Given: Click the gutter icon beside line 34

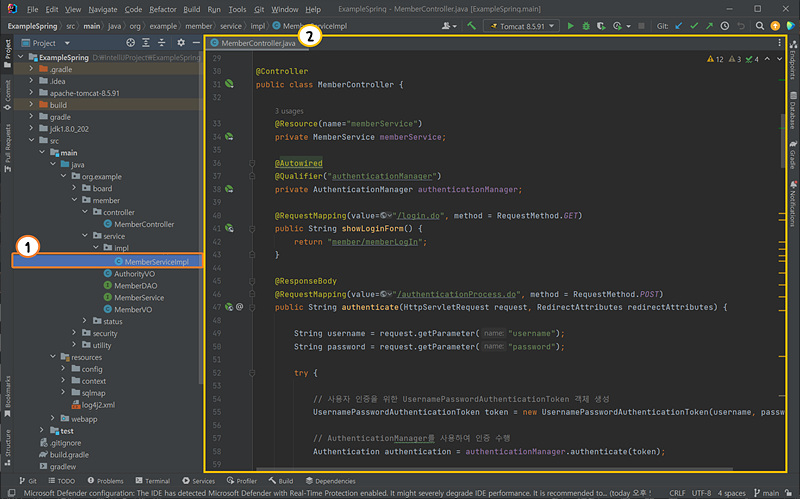Looking at the screenshot, I should (x=229, y=136).
